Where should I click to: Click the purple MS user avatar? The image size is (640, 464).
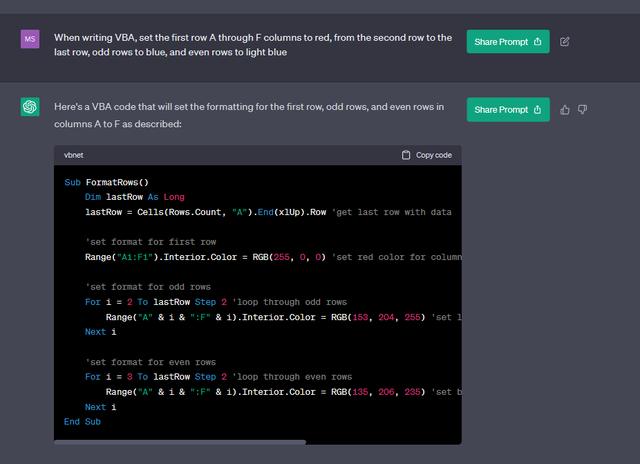30,39
